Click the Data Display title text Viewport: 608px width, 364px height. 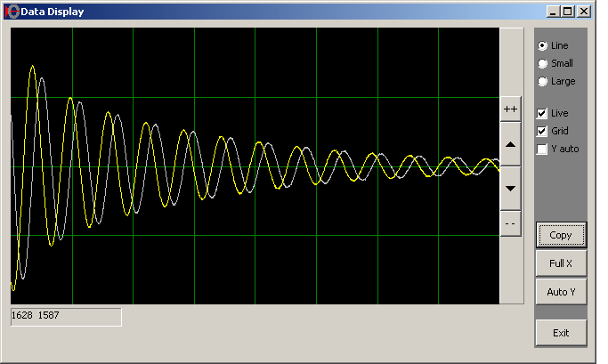[x=53, y=12]
